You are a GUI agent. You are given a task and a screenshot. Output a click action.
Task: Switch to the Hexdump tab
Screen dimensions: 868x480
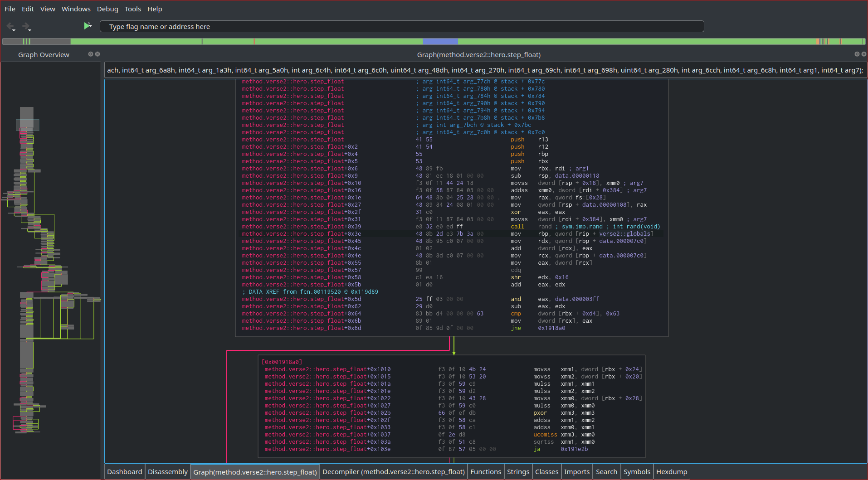pos(672,472)
